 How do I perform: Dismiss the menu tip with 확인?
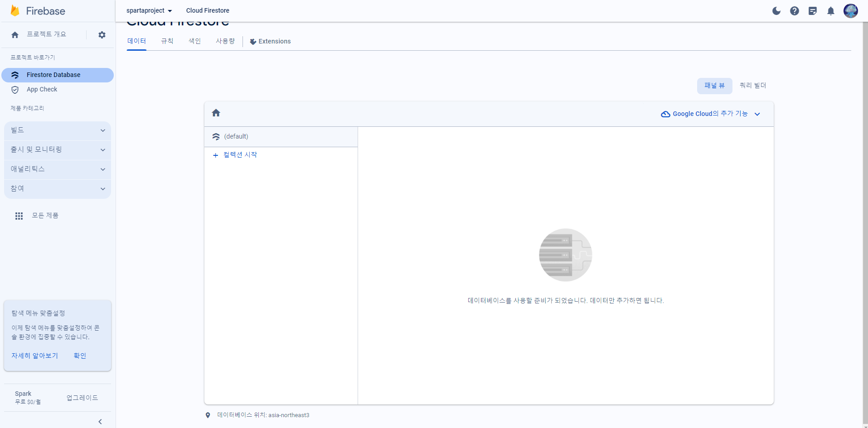click(x=80, y=356)
